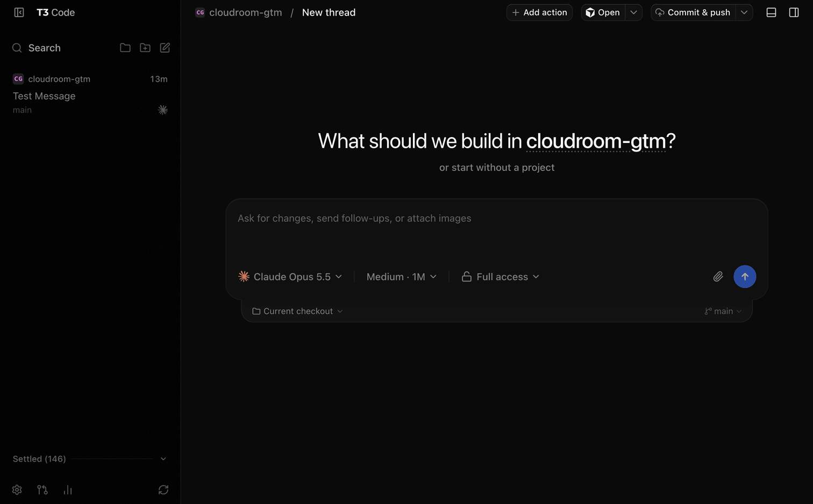Click the unlocked padlock icon
813x504 pixels.
pyautogui.click(x=467, y=277)
